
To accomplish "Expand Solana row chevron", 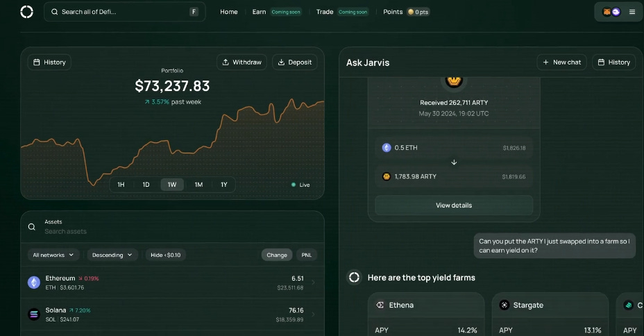I will [x=314, y=314].
